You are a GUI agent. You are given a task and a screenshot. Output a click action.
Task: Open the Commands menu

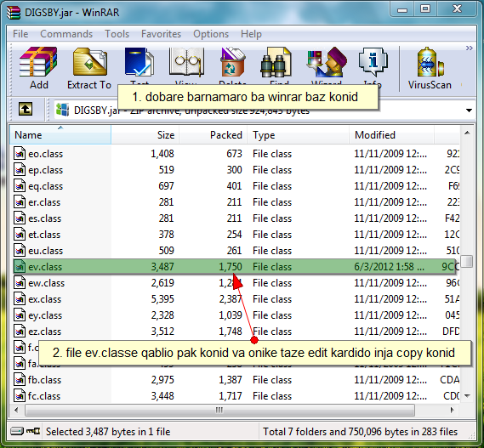(x=66, y=34)
